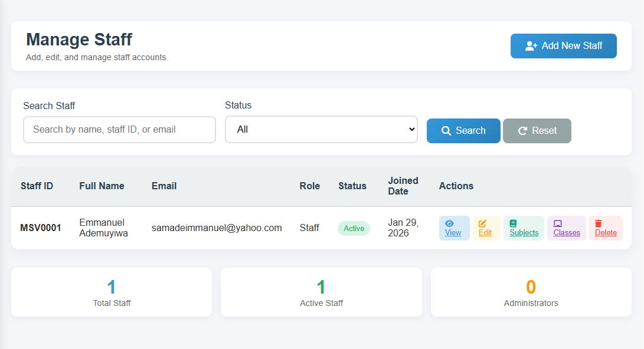The width and height of the screenshot is (644, 349).
Task: Click the book icon above Subjects
Action: (513, 223)
